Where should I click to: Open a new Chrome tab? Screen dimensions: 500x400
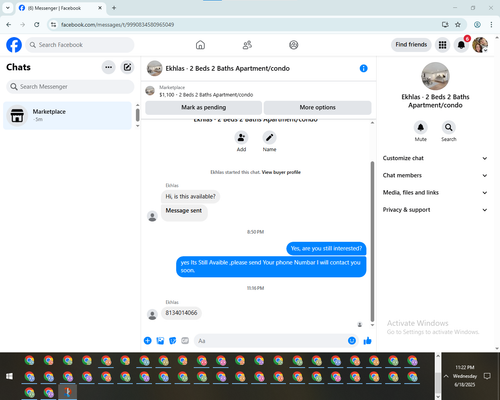(114, 8)
